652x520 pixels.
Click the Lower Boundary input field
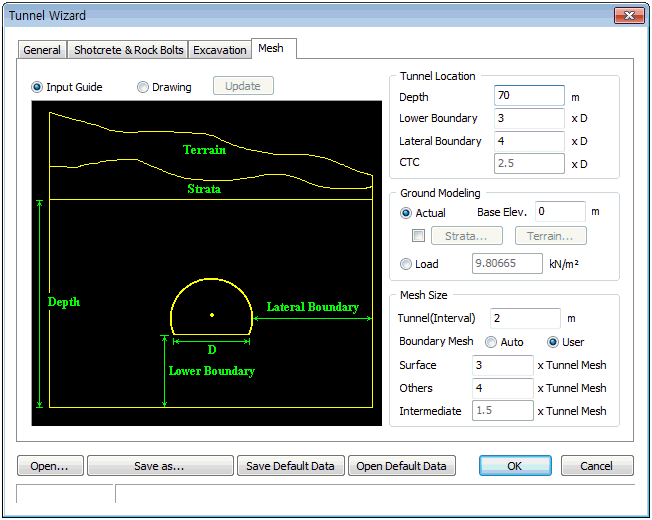coord(529,119)
